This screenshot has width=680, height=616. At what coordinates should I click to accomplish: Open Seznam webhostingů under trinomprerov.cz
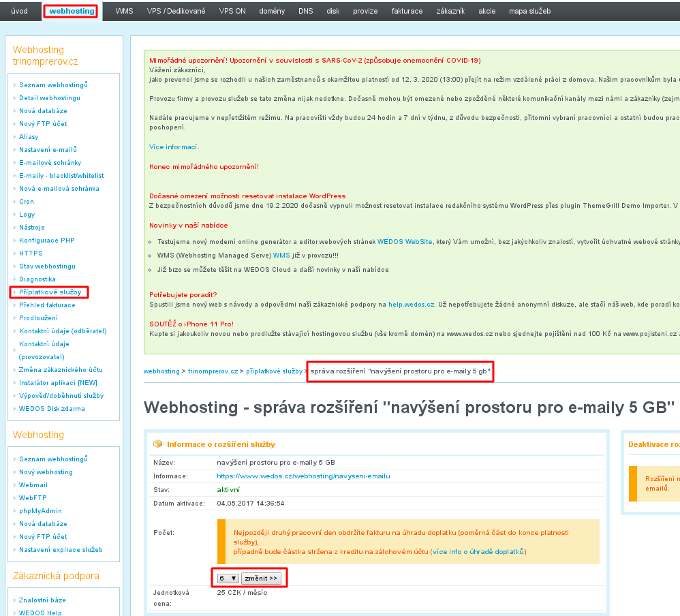point(53,84)
